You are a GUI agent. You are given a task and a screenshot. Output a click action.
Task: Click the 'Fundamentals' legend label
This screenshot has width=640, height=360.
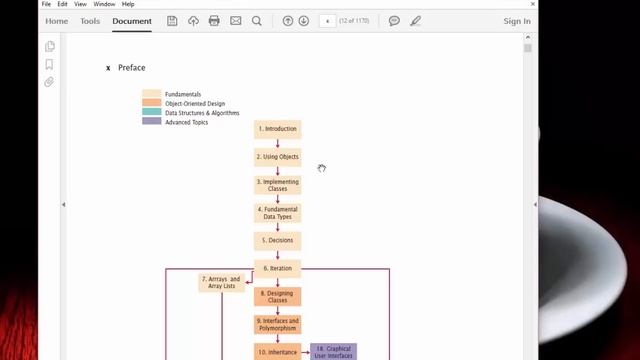(x=183, y=94)
